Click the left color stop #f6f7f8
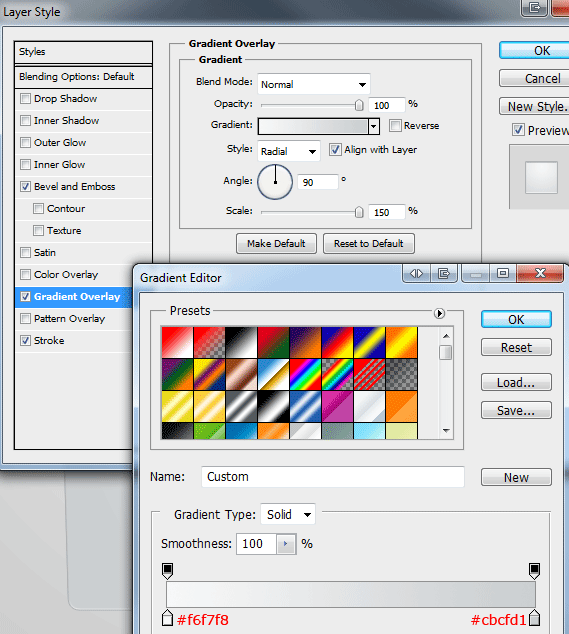 point(167,617)
